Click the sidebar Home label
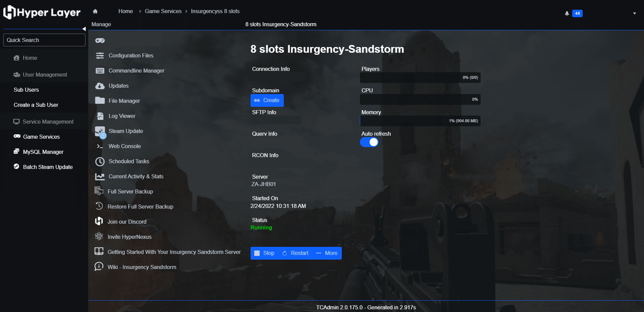Image resolution: width=644 pixels, height=312 pixels. click(x=30, y=58)
